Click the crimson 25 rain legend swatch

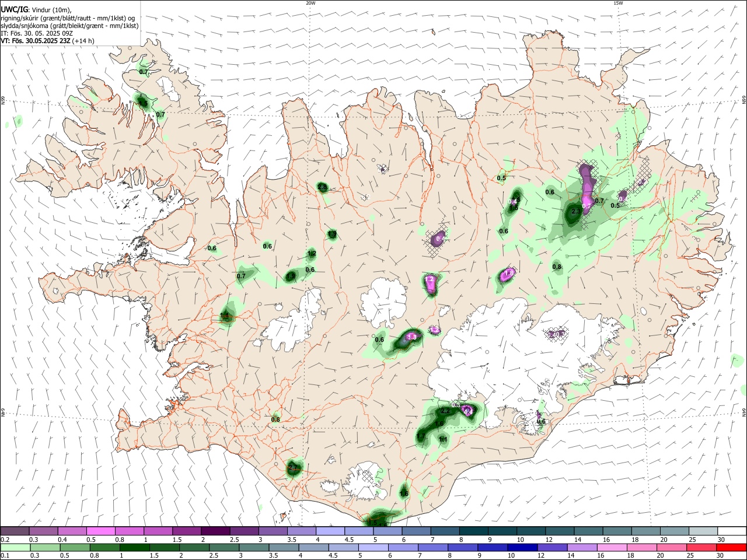pos(702,547)
